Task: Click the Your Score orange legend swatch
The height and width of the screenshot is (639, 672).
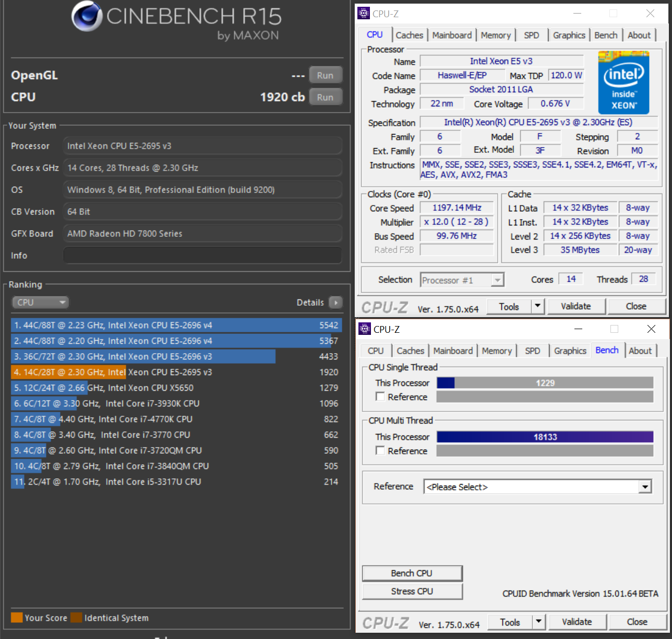Action: point(17,618)
